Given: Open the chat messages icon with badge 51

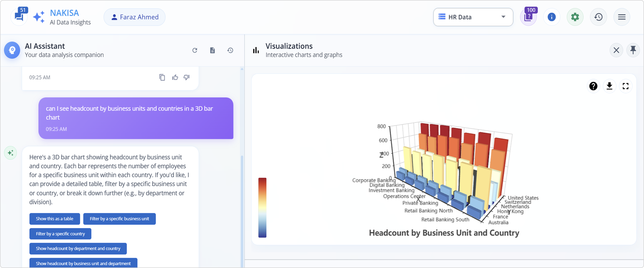Looking at the screenshot, I should pyautogui.click(x=19, y=16).
